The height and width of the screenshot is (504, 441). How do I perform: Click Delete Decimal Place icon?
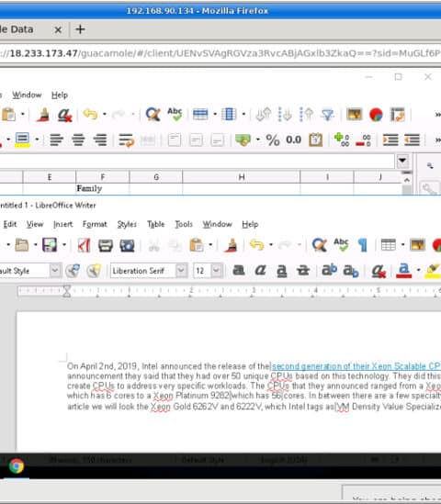[x=363, y=140]
